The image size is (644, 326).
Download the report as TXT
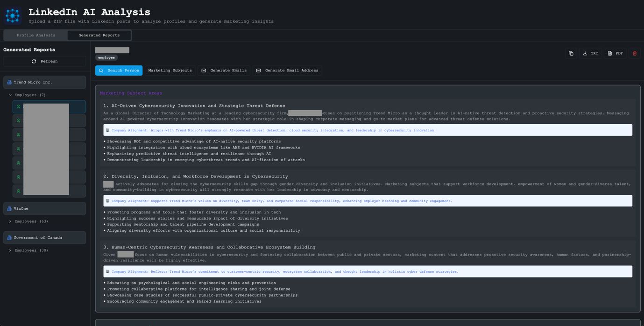(x=590, y=53)
